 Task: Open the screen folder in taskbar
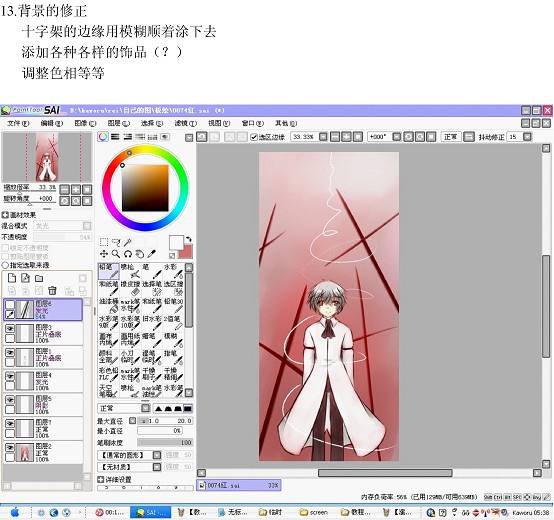pos(314,512)
